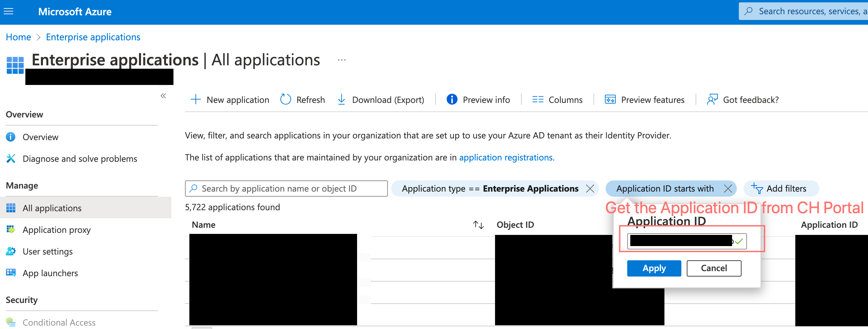Follow the application registrations link

coord(506,157)
